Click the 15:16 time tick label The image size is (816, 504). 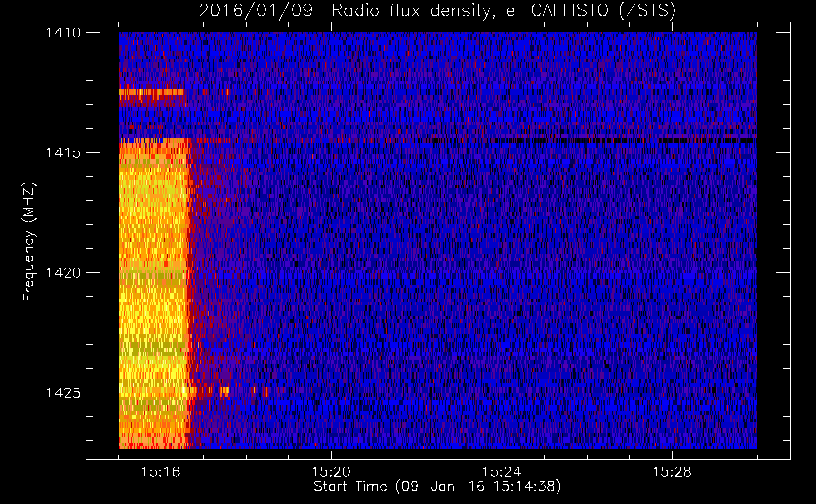160,472
